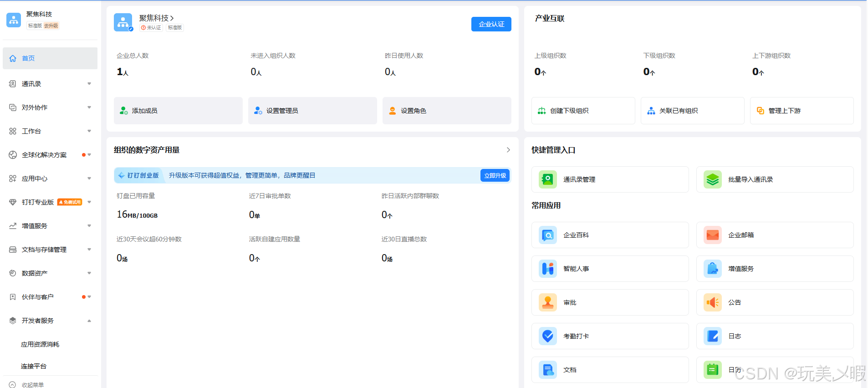Click 去升级 tag under sidebar company name
This screenshot has width=868, height=388.
click(51, 26)
